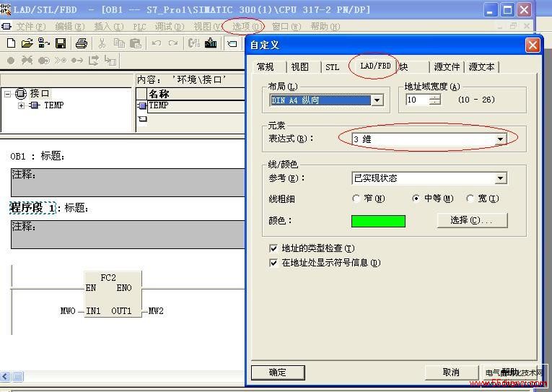Click the Execute call step-in icon
Image resolution: width=552 pixels, height=392 pixels.
[x=110, y=61]
